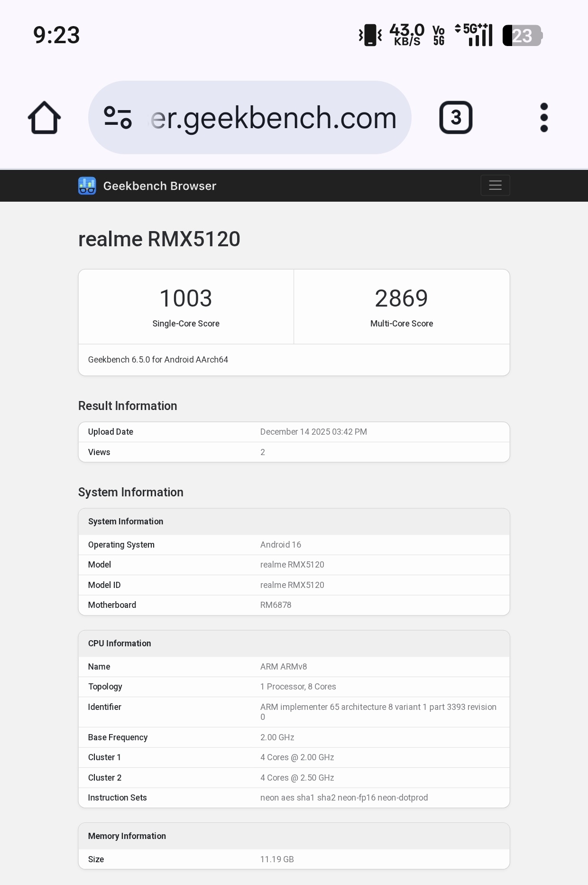Tap the Memory Information table header

tap(127, 836)
